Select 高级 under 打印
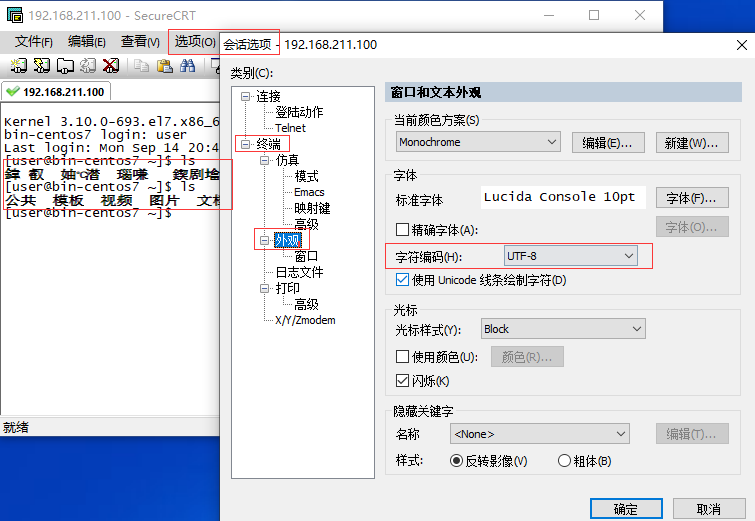Viewport: 755px width, 521px height. click(x=306, y=304)
